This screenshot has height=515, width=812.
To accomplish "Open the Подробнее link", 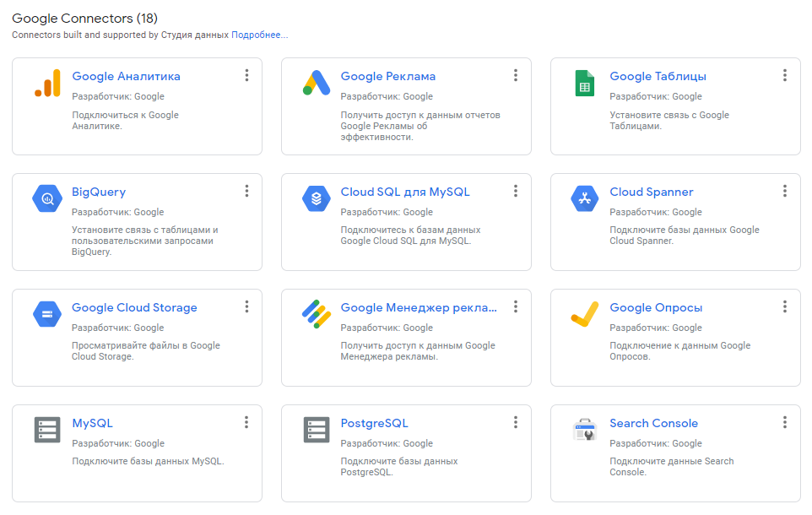I will tap(259, 35).
